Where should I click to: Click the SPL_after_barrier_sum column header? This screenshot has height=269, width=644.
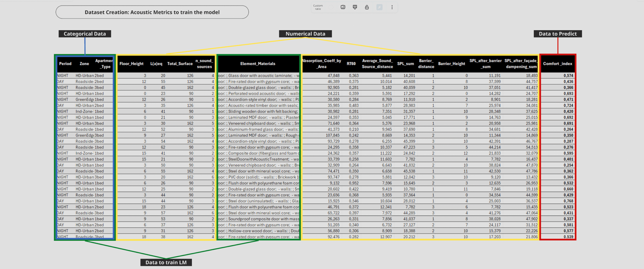(x=486, y=64)
